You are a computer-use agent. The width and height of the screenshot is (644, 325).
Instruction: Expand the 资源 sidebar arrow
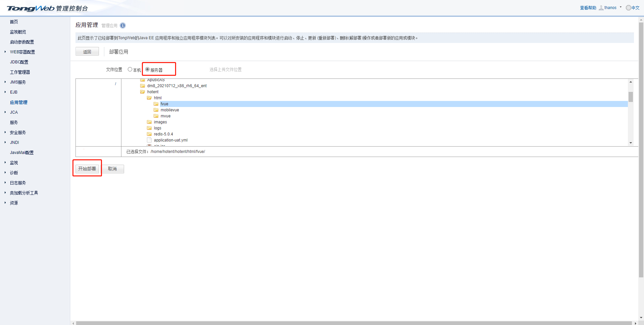5,203
